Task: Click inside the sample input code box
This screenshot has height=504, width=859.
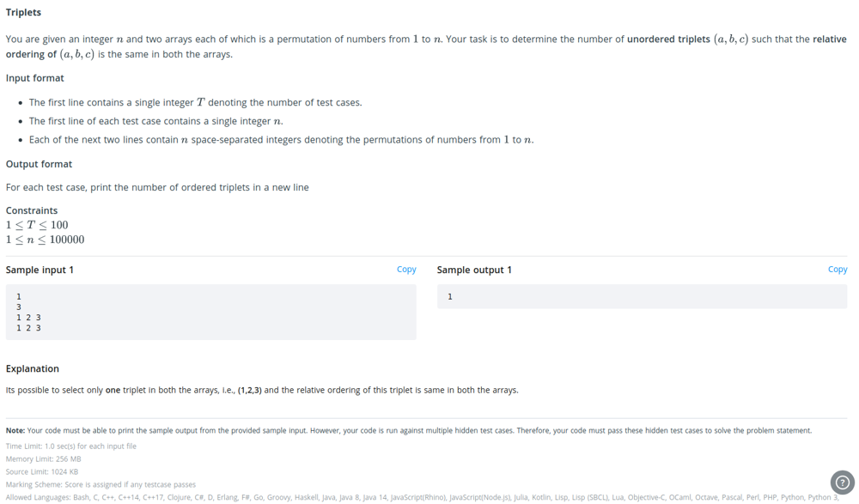Action: coord(210,312)
